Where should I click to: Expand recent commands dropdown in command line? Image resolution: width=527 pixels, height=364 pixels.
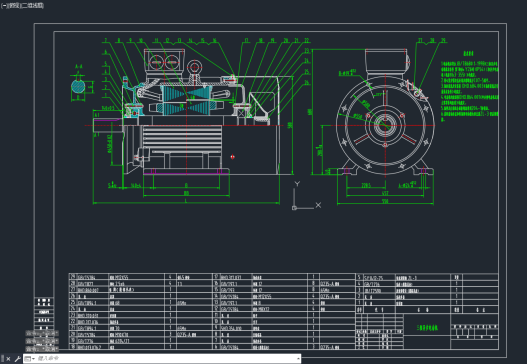pos(30,359)
